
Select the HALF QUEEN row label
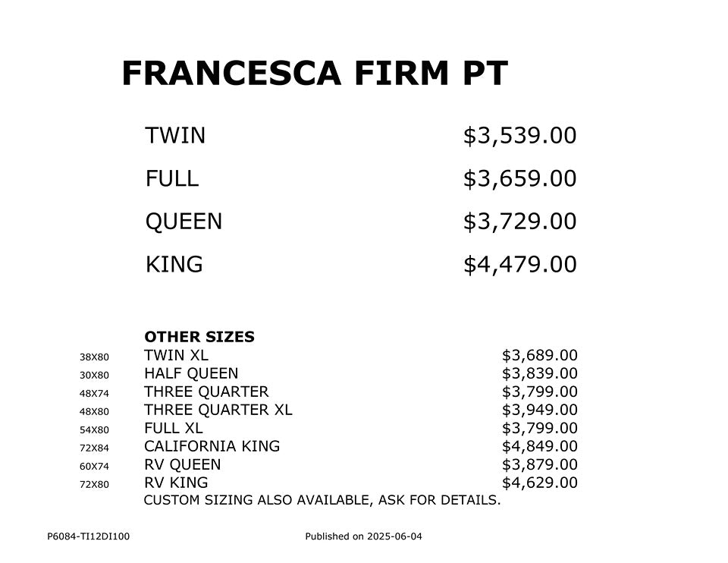coord(191,373)
